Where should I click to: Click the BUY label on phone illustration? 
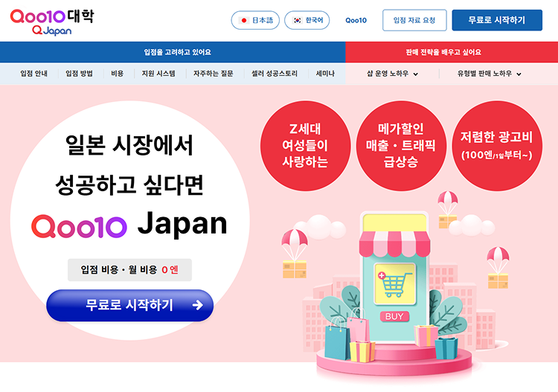pos(394,316)
